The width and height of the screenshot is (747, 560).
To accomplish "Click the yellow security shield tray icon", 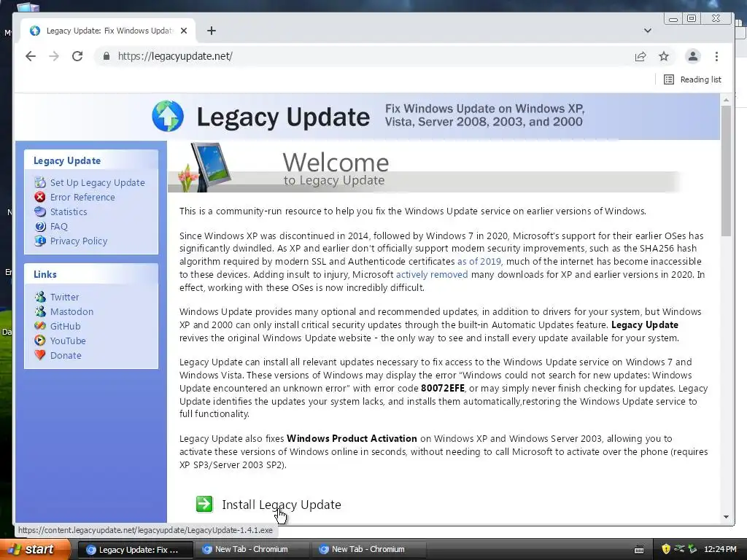I will point(666,549).
